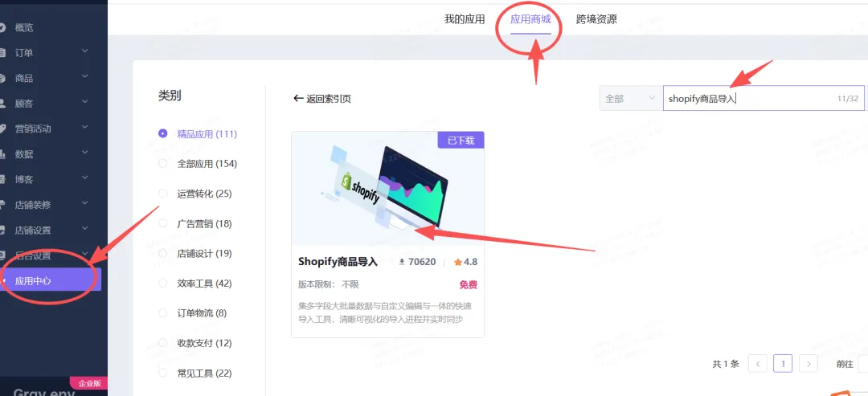Click the 店铺装修 store design icon

coord(2,205)
